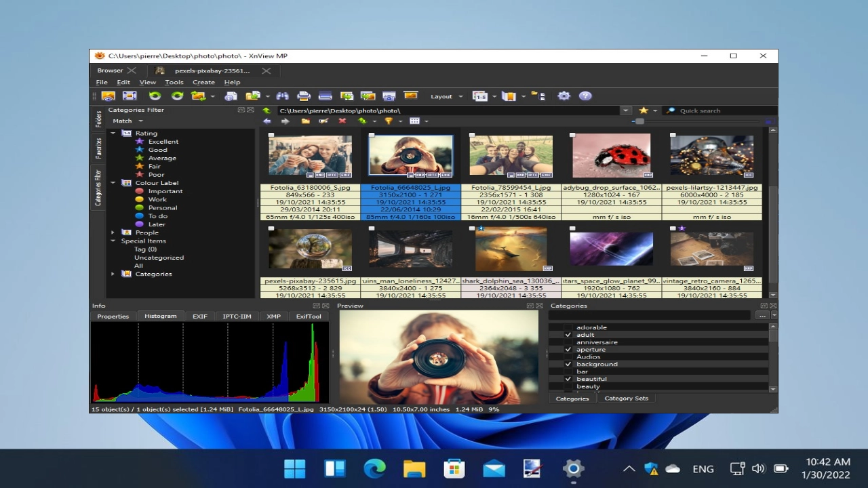The image size is (868, 488).
Task: Click the capture camera toolbar icon
Action: [389, 96]
